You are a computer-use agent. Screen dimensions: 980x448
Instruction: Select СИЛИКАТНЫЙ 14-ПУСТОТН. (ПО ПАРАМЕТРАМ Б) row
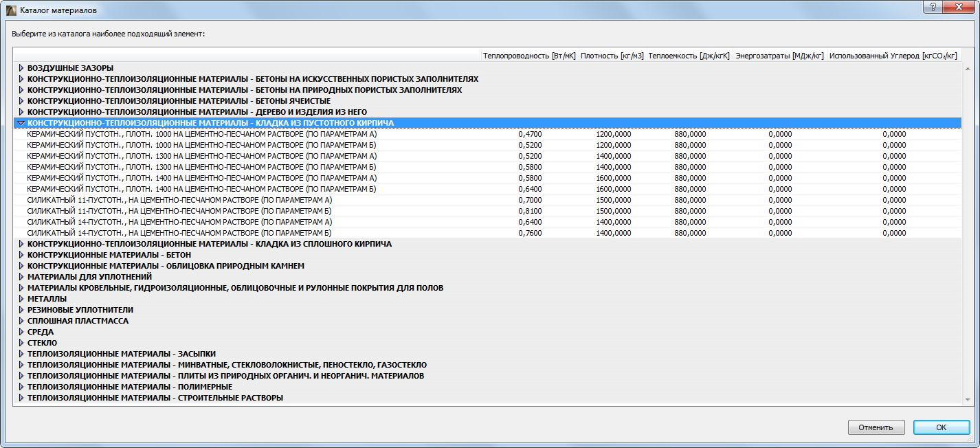click(487, 233)
